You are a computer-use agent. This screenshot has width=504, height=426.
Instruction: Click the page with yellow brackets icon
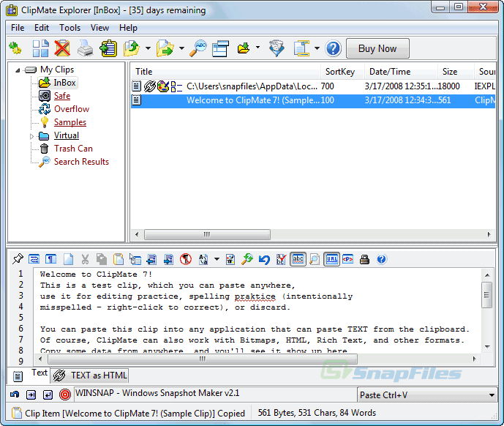(302, 48)
